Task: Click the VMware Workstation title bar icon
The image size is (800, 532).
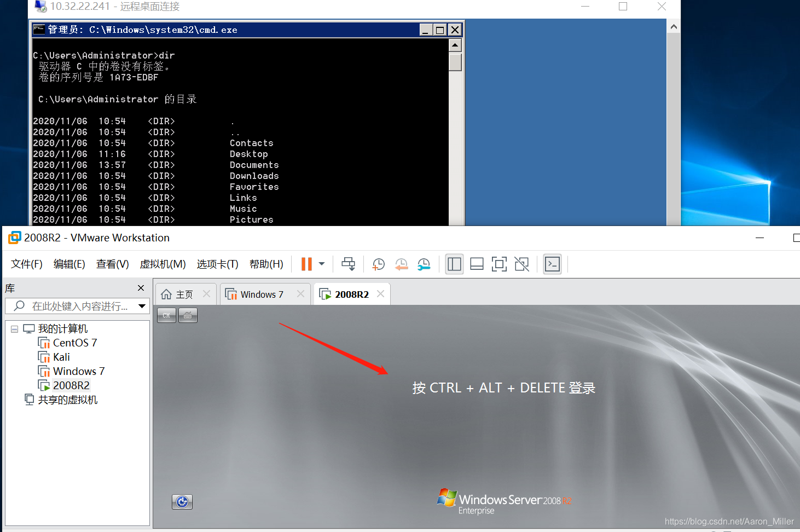Action: (x=15, y=238)
